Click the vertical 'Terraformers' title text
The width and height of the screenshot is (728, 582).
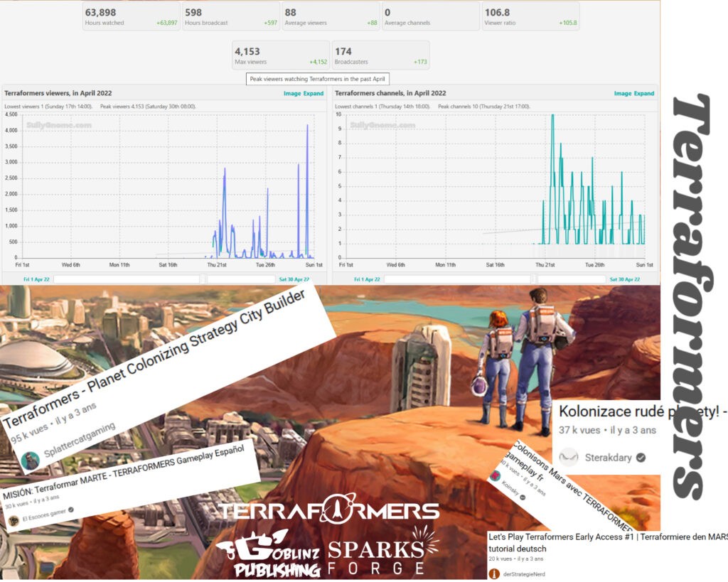(x=693, y=297)
